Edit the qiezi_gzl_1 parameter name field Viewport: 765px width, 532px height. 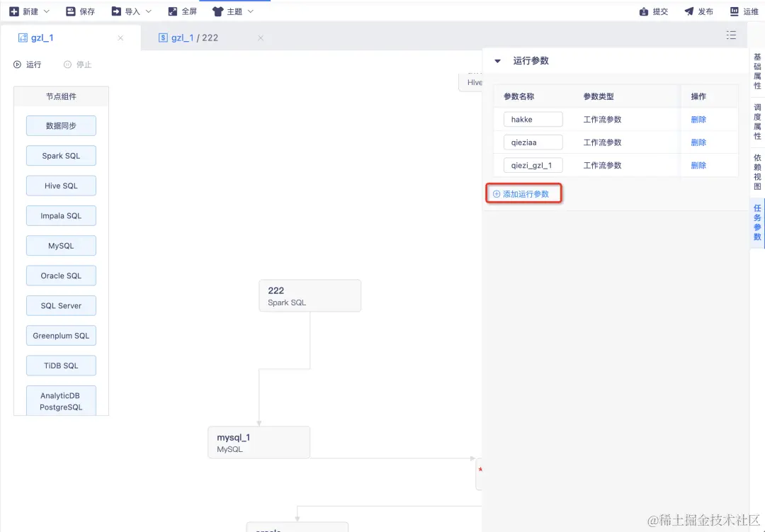coord(533,166)
